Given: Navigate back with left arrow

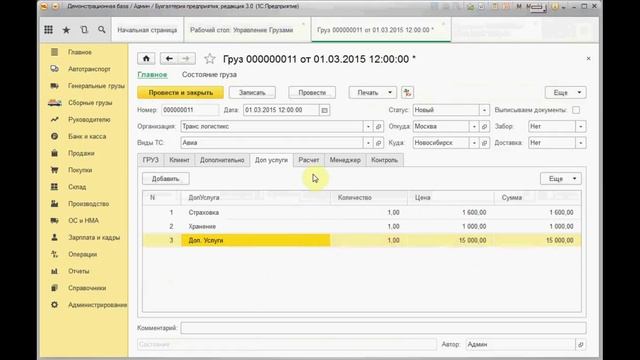Looking at the screenshot, I should tap(169, 59).
